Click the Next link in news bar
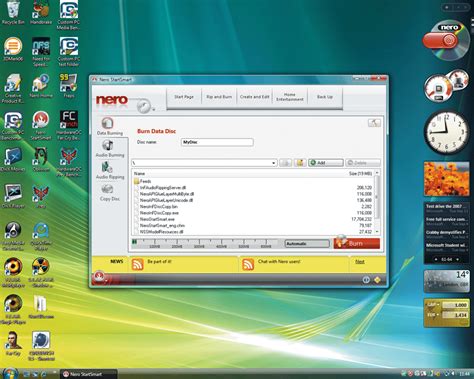The image size is (474, 379). click(x=360, y=262)
